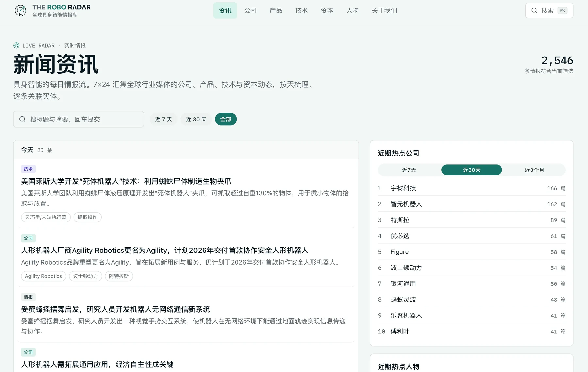Open the 人形机器人需拓展通用应用 article headline
The height and width of the screenshot is (372, 588).
point(97,364)
